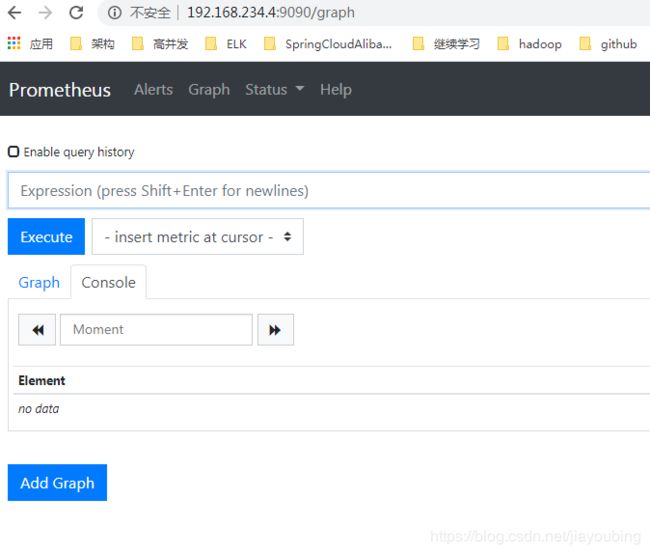
Task: Click the Add Graph button
Action: [x=57, y=483]
